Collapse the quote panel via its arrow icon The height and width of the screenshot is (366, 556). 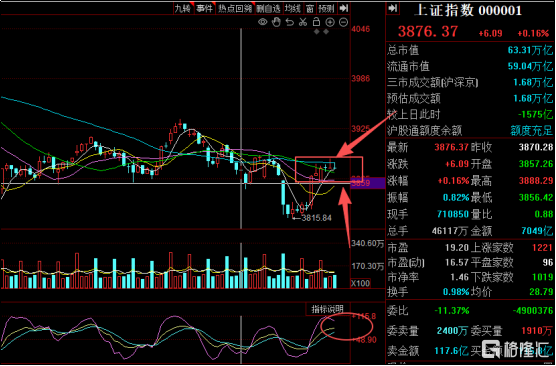(393, 8)
